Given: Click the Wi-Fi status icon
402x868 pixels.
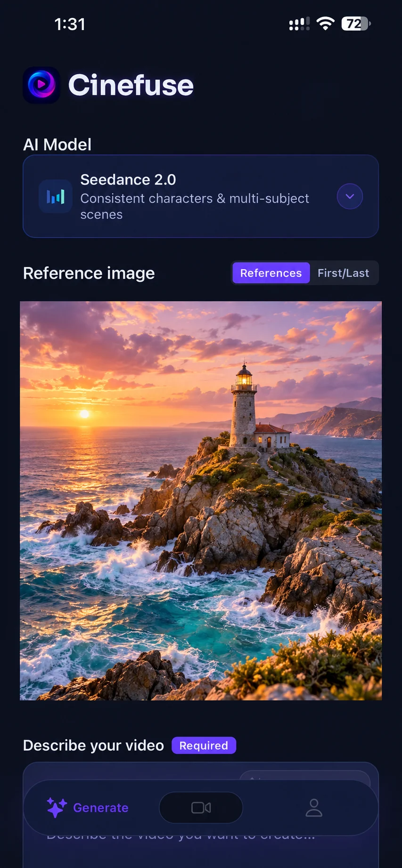Looking at the screenshot, I should pyautogui.click(x=325, y=24).
